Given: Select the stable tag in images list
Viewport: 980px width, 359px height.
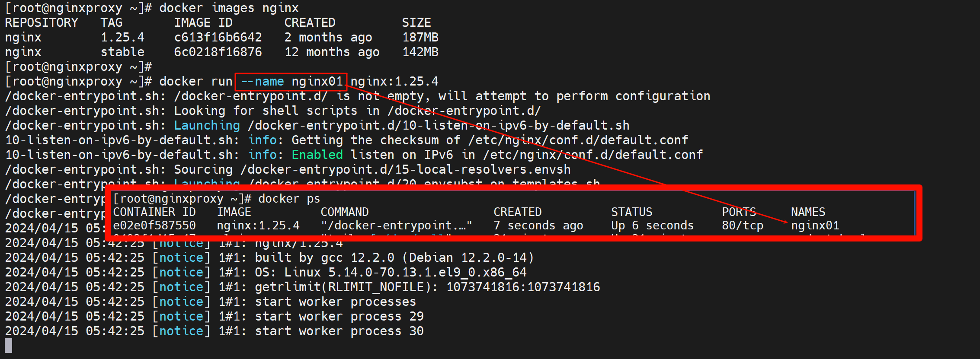Looking at the screenshot, I should 122,52.
